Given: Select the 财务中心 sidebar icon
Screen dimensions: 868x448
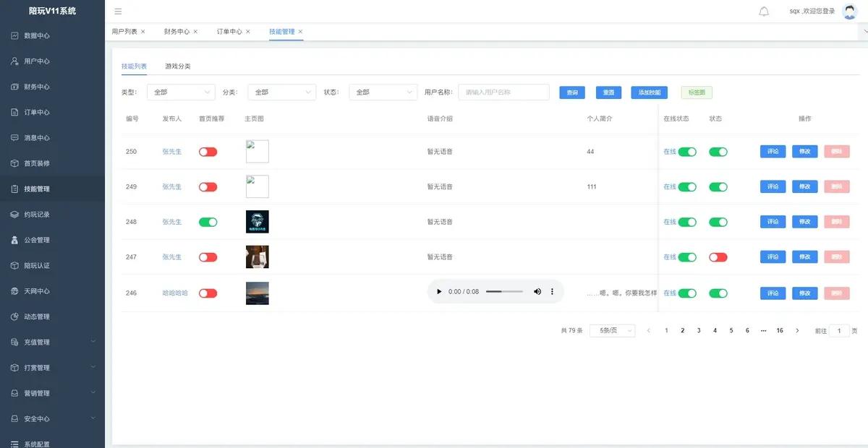Looking at the screenshot, I should (14, 87).
